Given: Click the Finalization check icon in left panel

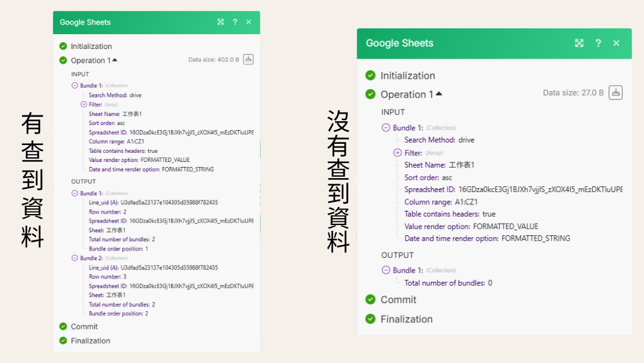Looking at the screenshot, I should [x=63, y=340].
